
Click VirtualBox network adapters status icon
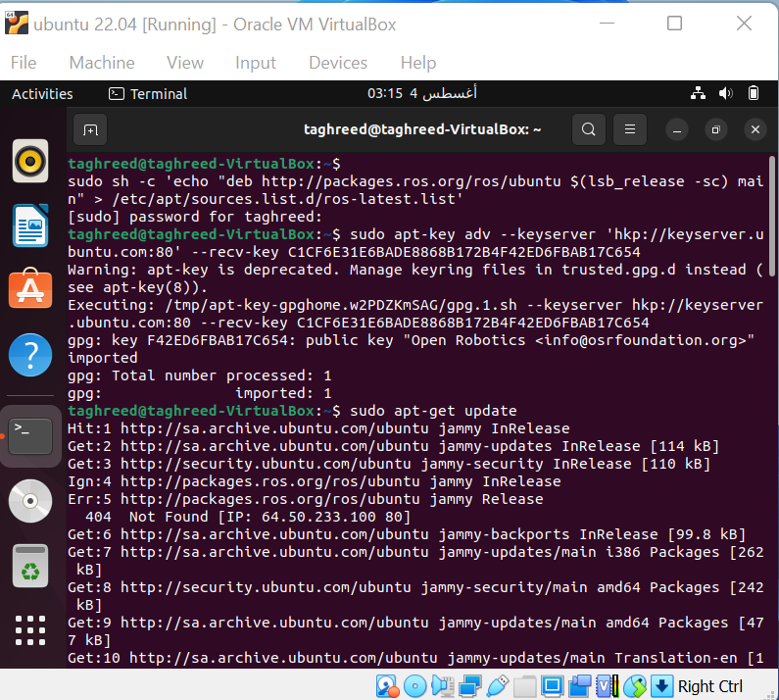[469, 686]
